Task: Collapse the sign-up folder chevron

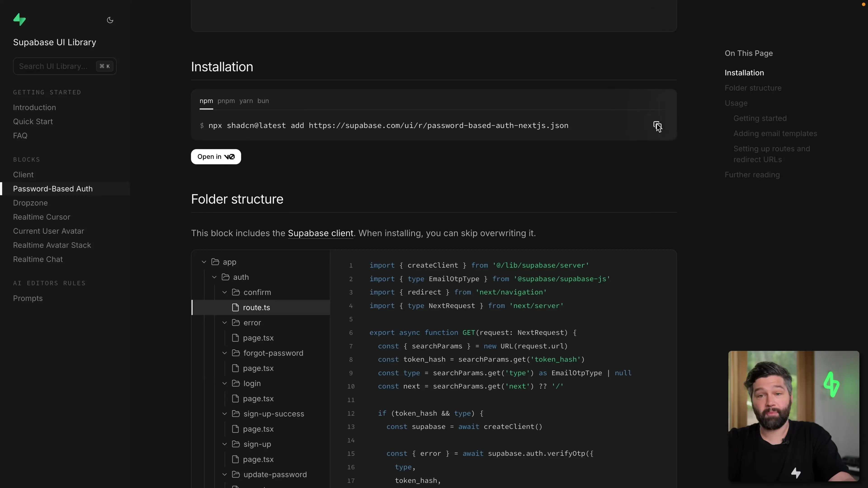Action: pyautogui.click(x=224, y=444)
